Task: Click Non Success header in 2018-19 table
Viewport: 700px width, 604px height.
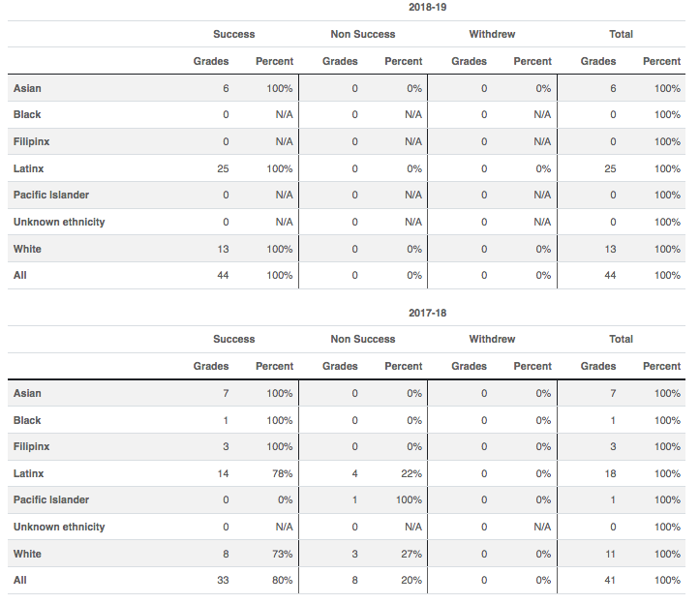Action: click(x=363, y=35)
